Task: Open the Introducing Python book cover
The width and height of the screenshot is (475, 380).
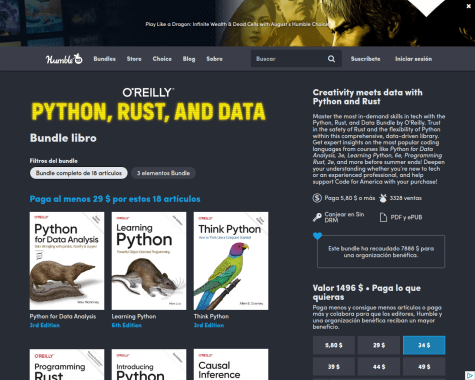Action: pyautogui.click(x=149, y=364)
